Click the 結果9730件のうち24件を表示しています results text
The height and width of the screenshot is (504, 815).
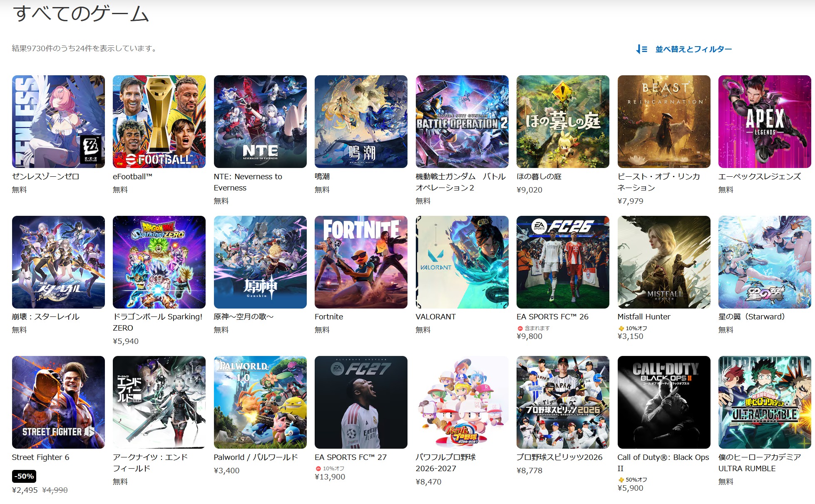[x=85, y=48]
